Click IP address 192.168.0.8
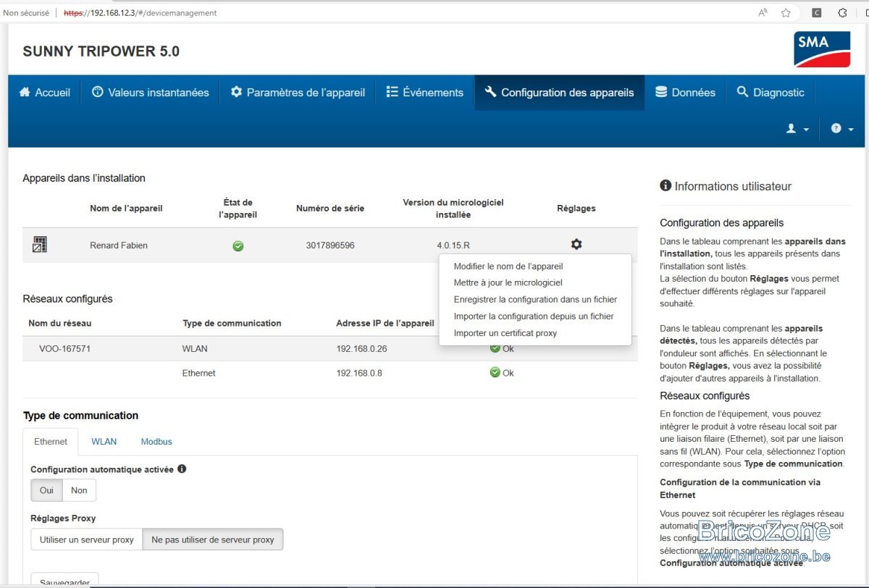This screenshot has height=588, width=869. 359,374
